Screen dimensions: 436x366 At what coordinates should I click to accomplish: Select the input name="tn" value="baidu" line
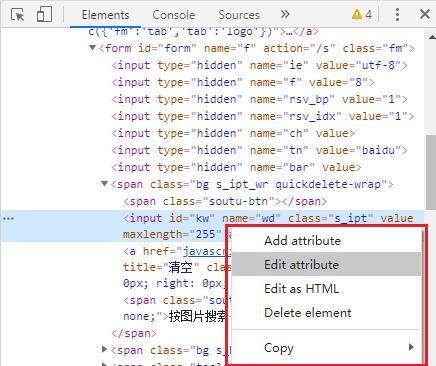tap(259, 150)
